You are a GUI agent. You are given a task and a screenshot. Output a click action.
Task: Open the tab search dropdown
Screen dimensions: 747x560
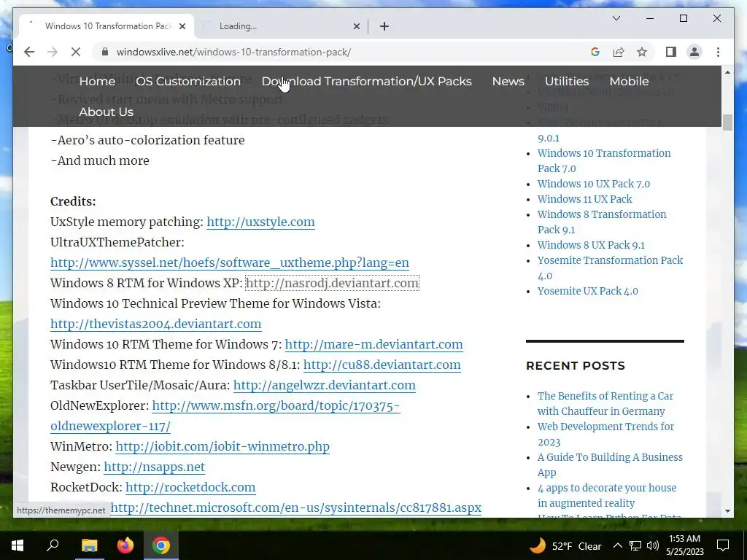coord(616,18)
